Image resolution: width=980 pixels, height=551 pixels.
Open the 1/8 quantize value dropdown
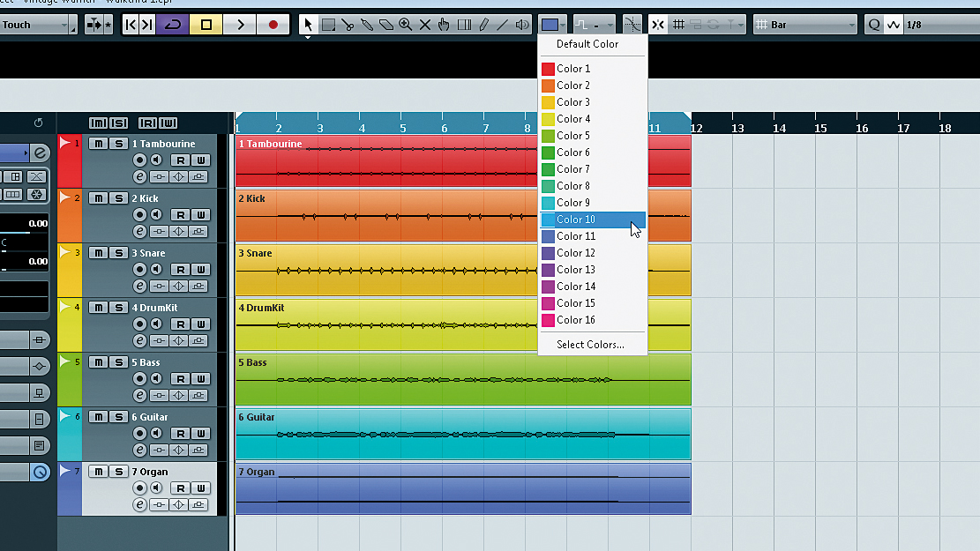point(940,25)
